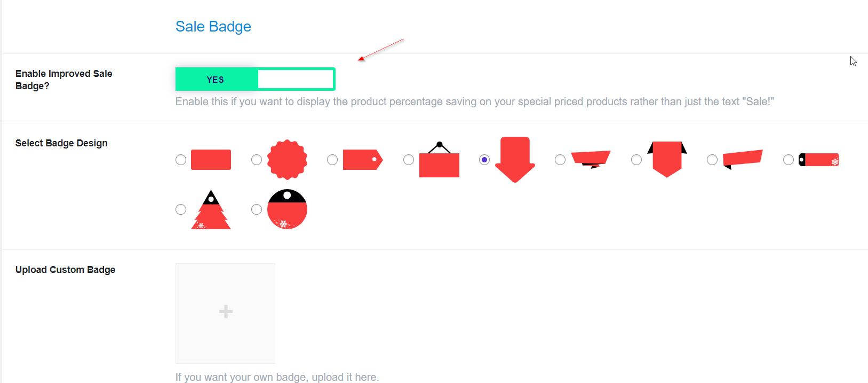Click the plain rectangle badge design image
The height and width of the screenshot is (383, 868).
pos(211,160)
